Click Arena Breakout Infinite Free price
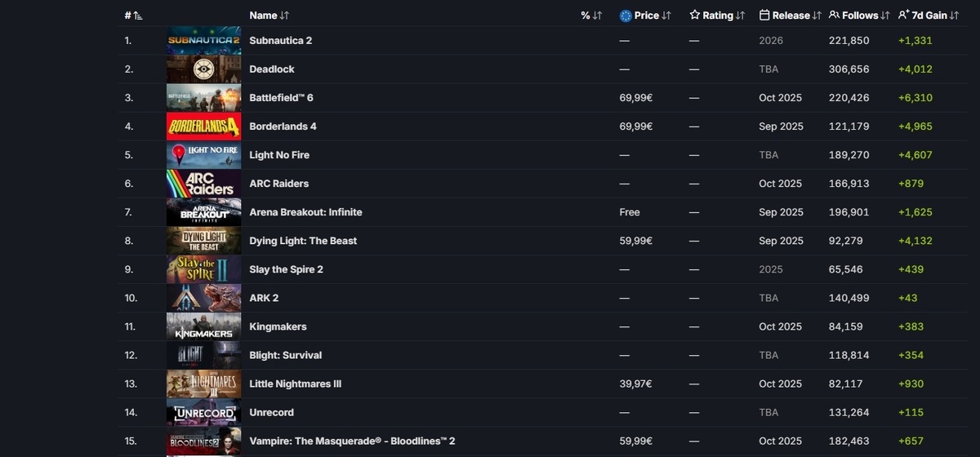 tap(630, 212)
